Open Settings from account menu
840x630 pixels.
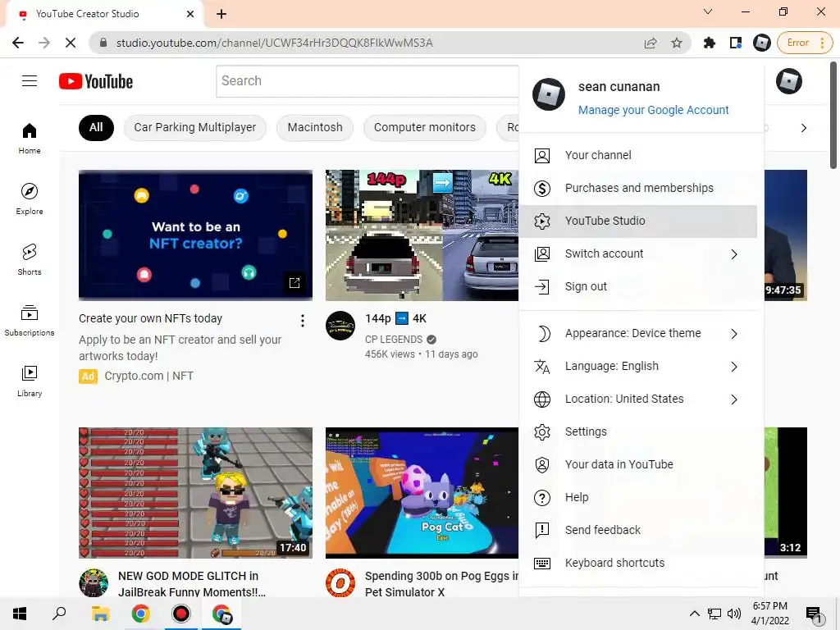click(x=638, y=431)
